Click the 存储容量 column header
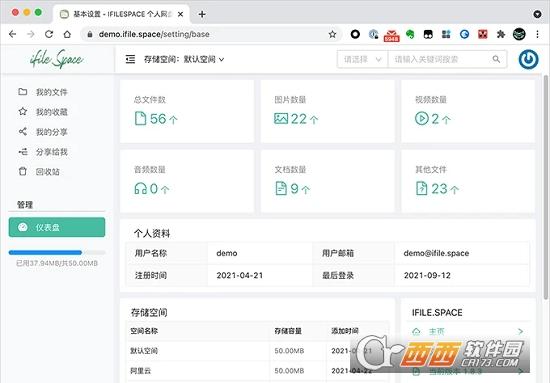The width and height of the screenshot is (550, 383). 288,331
